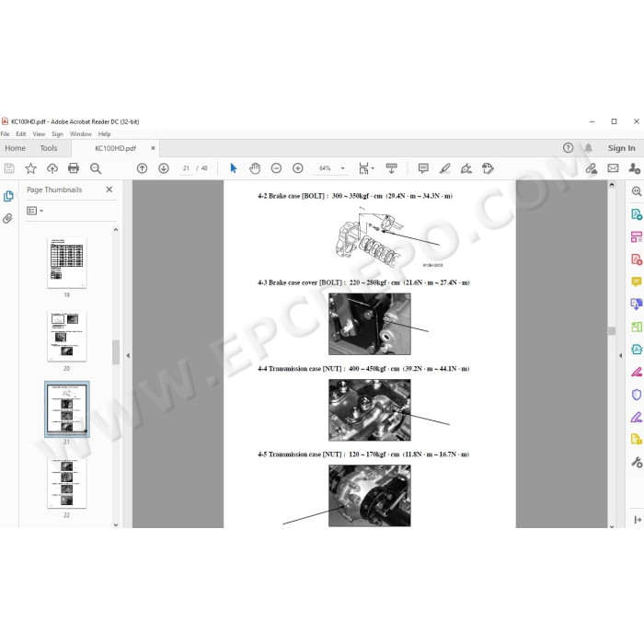Open Export PDF tool in right pane

click(637, 214)
